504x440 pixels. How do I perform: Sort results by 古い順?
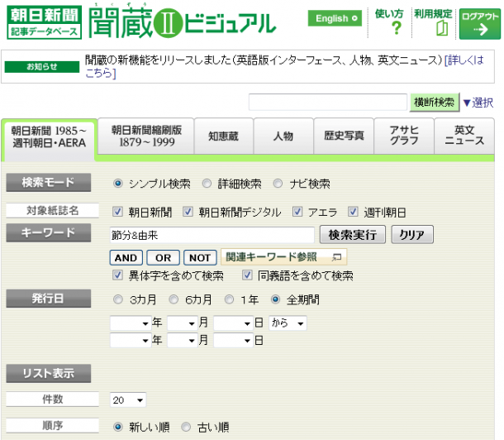(x=186, y=427)
